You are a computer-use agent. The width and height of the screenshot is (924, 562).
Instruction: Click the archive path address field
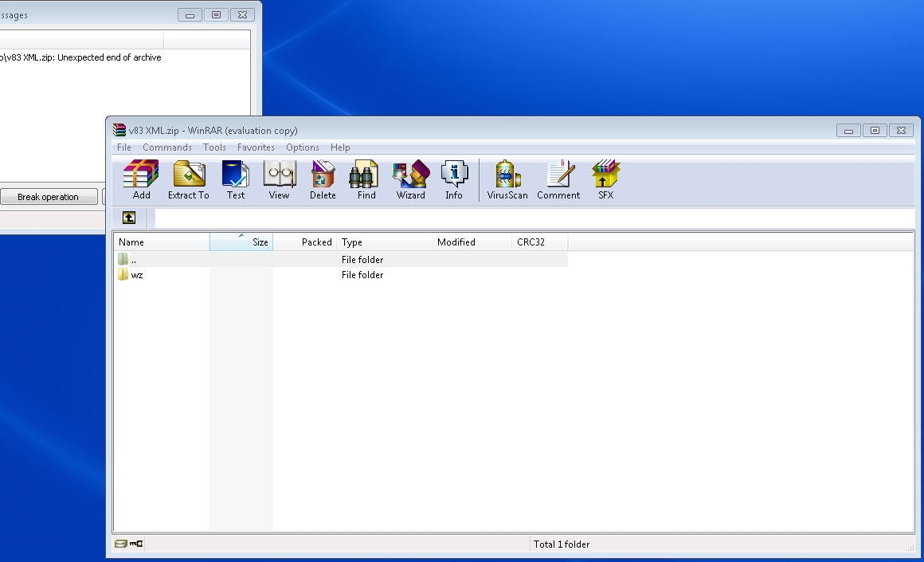[534, 218]
